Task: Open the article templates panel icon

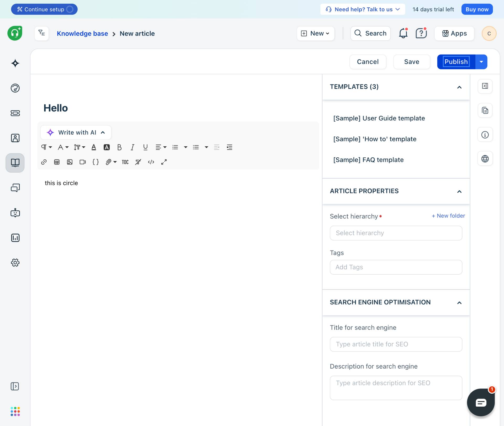Action: (x=485, y=110)
